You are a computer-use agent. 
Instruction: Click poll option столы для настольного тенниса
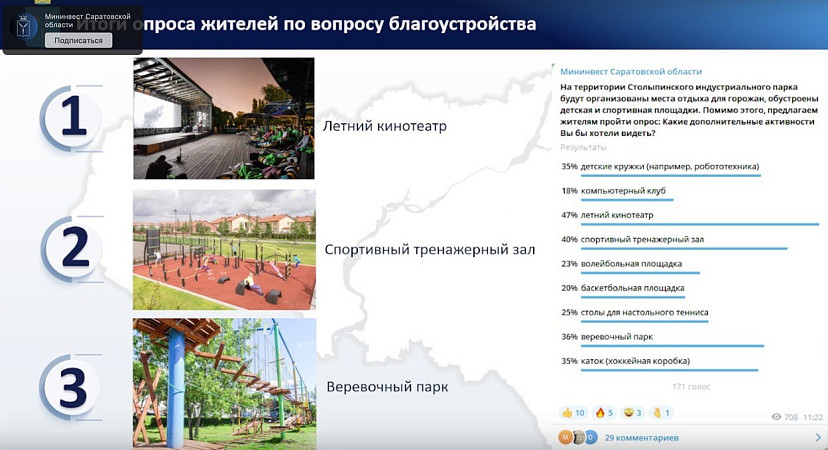[x=644, y=312]
